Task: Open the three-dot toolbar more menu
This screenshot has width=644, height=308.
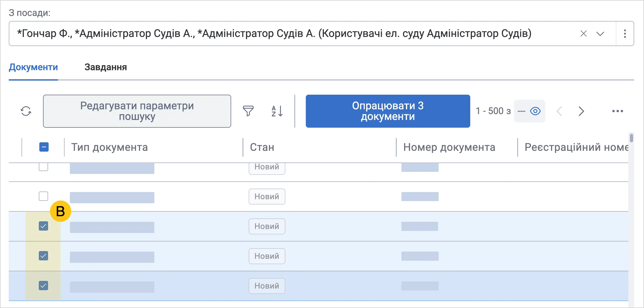Action: pyautogui.click(x=617, y=111)
